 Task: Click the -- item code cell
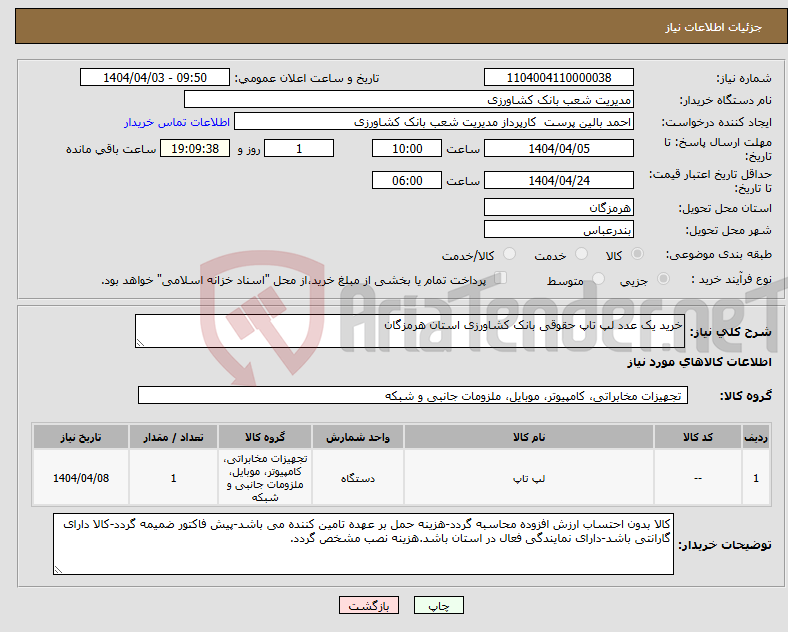(x=698, y=478)
